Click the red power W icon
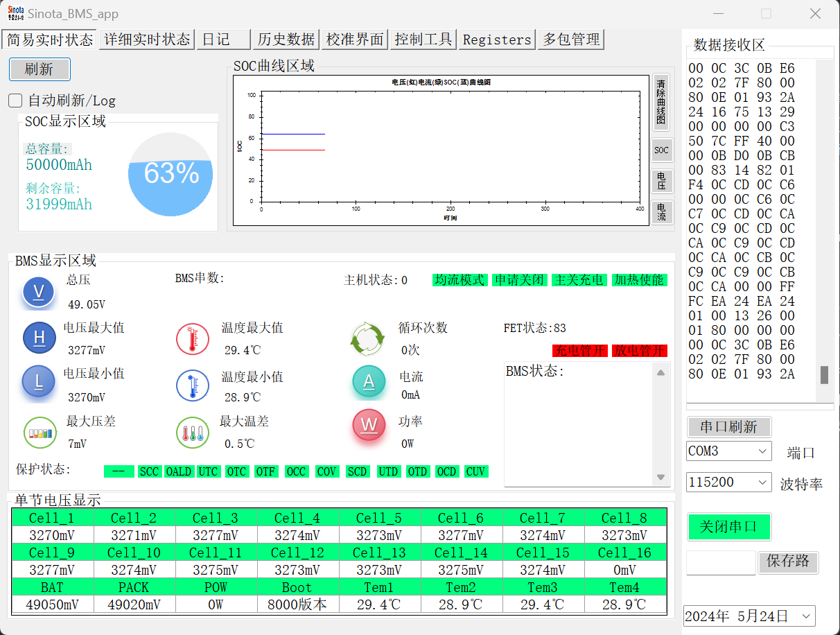This screenshot has width=840, height=635. [369, 425]
